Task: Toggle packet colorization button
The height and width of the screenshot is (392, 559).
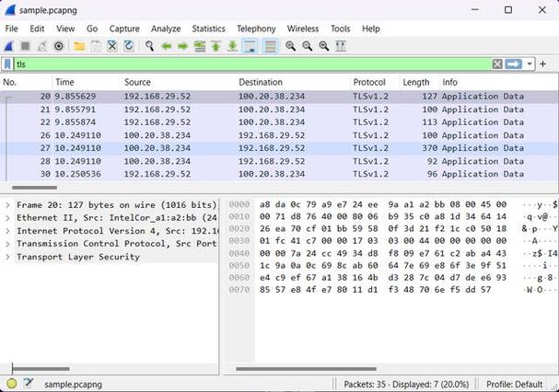Action: point(270,46)
